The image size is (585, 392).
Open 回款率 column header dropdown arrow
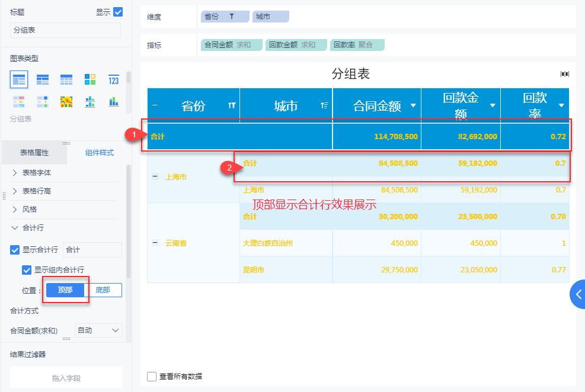point(561,105)
